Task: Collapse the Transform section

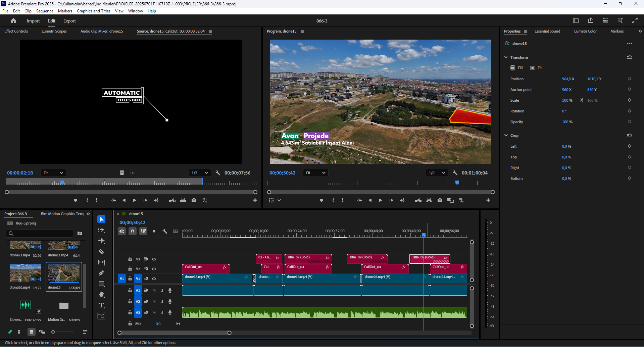Action: click(x=506, y=57)
